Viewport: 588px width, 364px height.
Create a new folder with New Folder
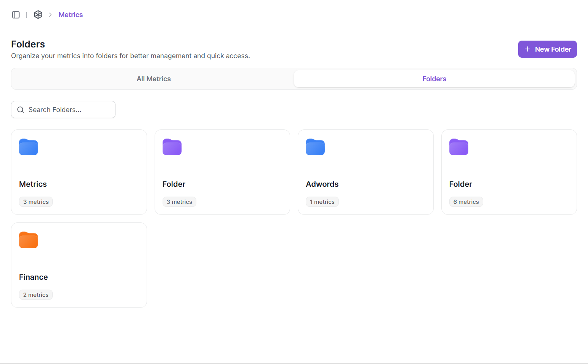coord(547,49)
